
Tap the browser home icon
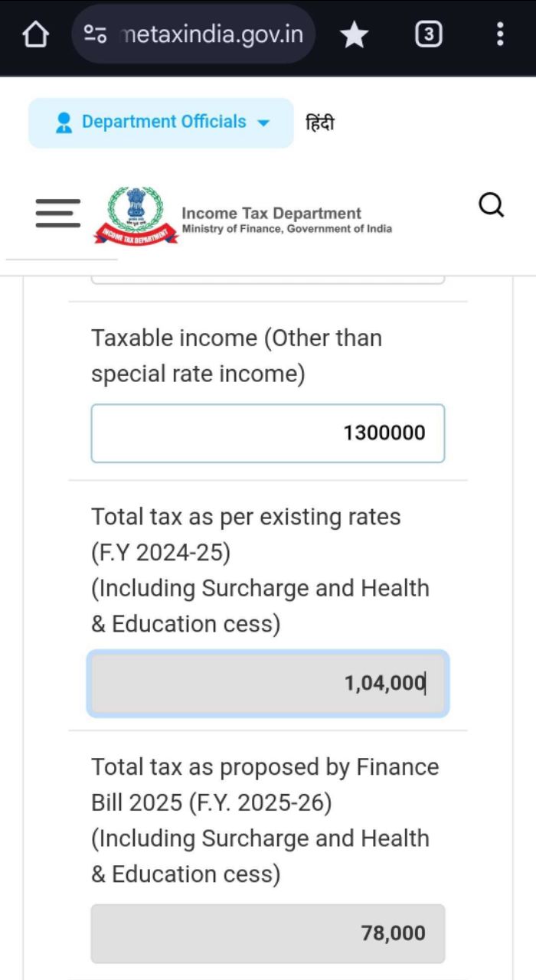point(36,34)
